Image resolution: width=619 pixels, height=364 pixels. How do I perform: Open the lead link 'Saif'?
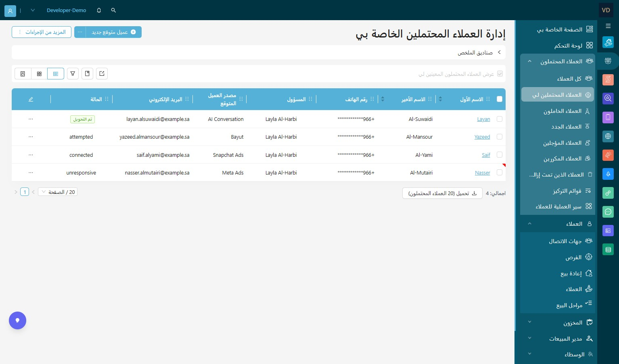[x=486, y=155]
